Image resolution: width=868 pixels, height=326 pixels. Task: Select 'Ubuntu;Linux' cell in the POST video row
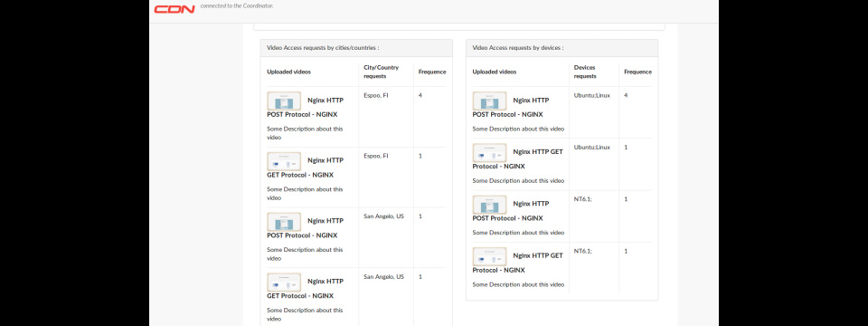pyautogui.click(x=591, y=95)
